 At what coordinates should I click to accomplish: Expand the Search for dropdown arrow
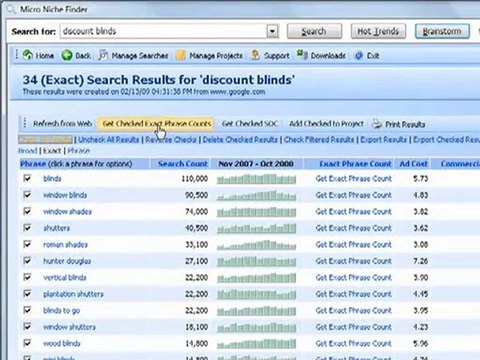coord(272,31)
